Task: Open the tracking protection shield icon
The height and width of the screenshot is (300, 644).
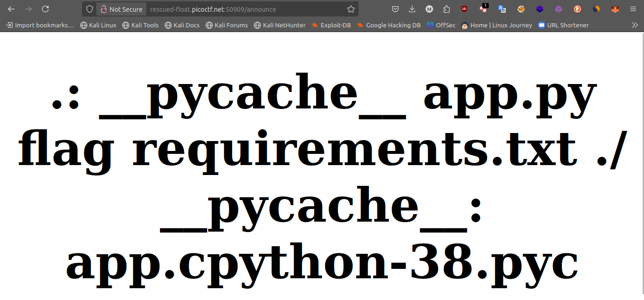Action: tap(90, 9)
